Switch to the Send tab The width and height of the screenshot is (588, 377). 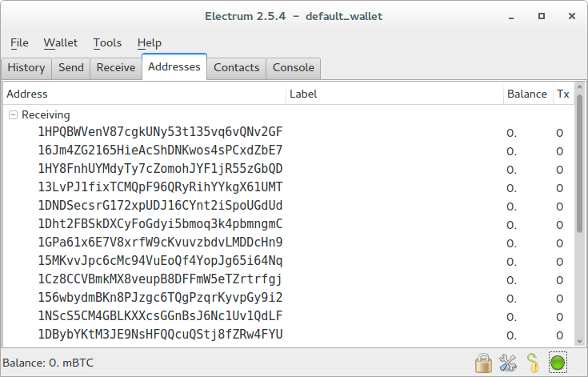click(x=71, y=68)
